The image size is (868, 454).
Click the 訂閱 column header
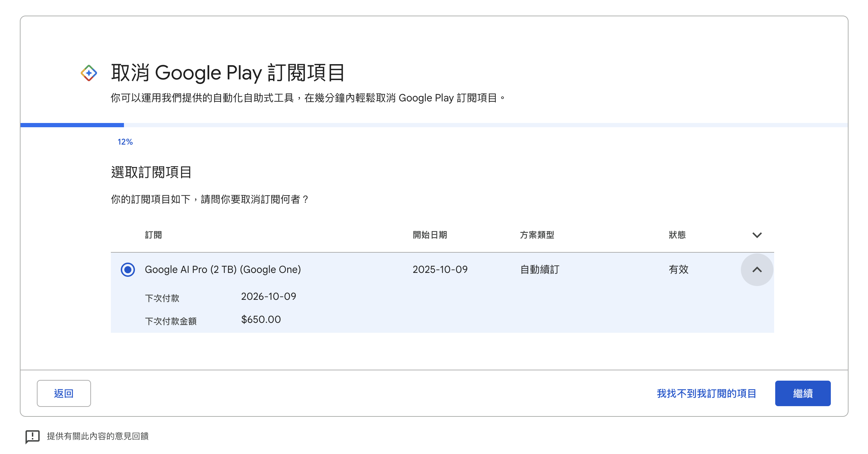(153, 235)
